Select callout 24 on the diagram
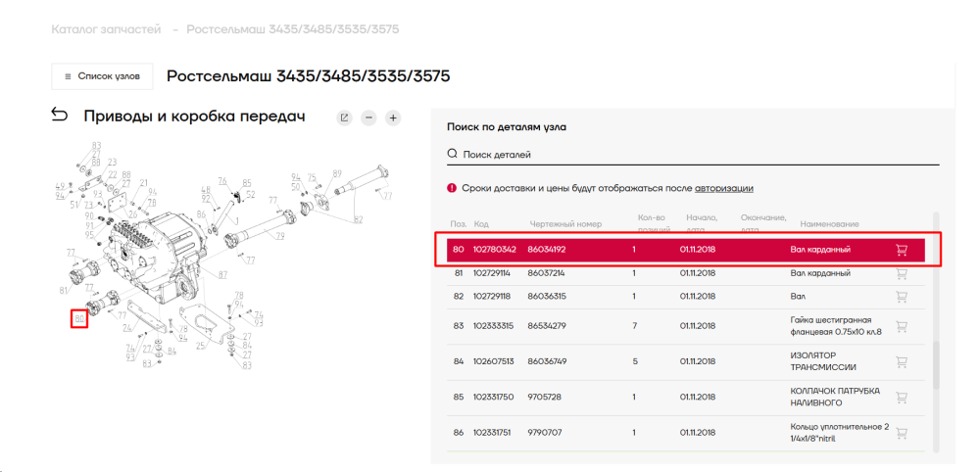Image resolution: width=980 pixels, height=472 pixels. pyautogui.click(x=126, y=327)
